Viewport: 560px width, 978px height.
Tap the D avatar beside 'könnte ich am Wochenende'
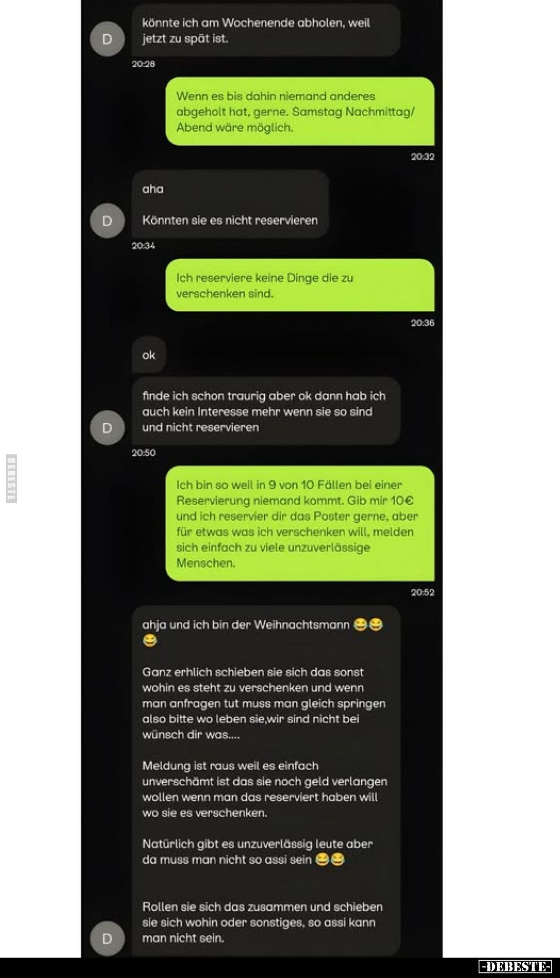tap(107, 39)
